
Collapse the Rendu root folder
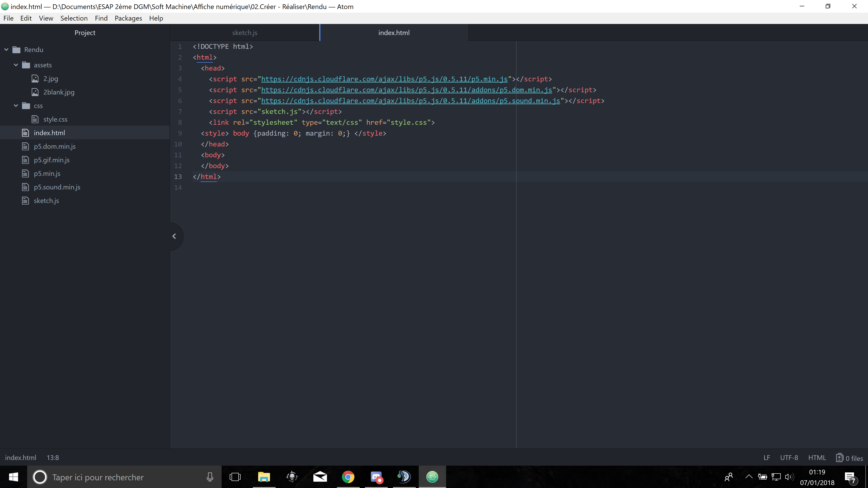pos(6,50)
